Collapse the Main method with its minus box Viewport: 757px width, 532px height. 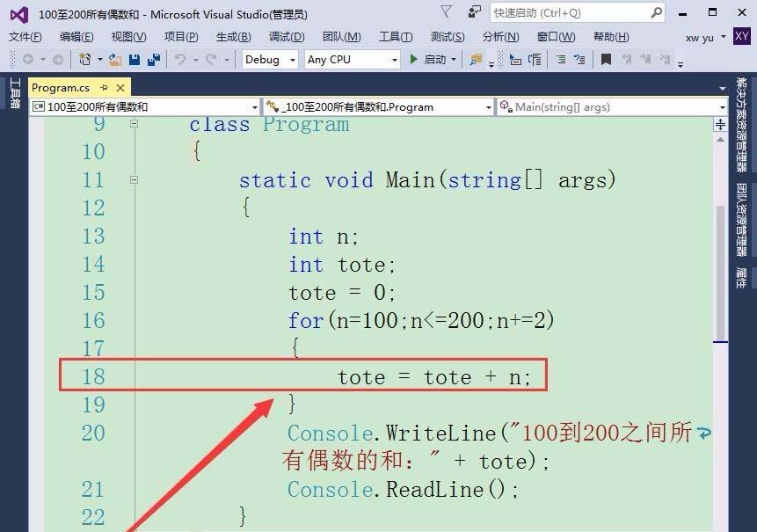(135, 179)
